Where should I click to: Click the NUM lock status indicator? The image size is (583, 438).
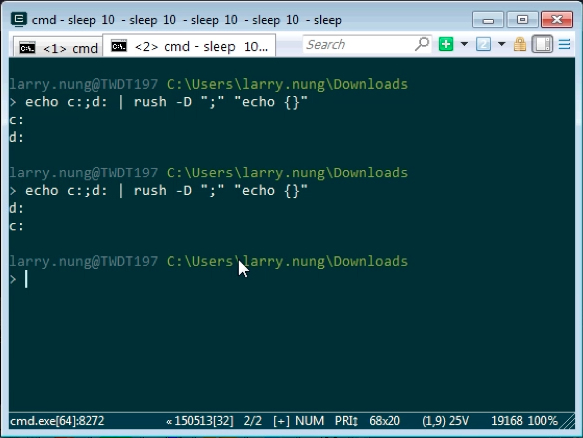(309, 421)
